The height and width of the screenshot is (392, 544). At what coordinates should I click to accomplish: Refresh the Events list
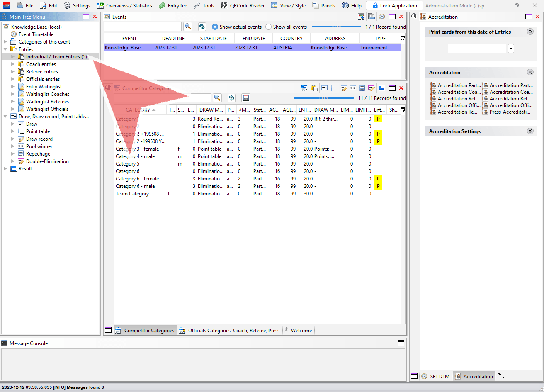202,27
